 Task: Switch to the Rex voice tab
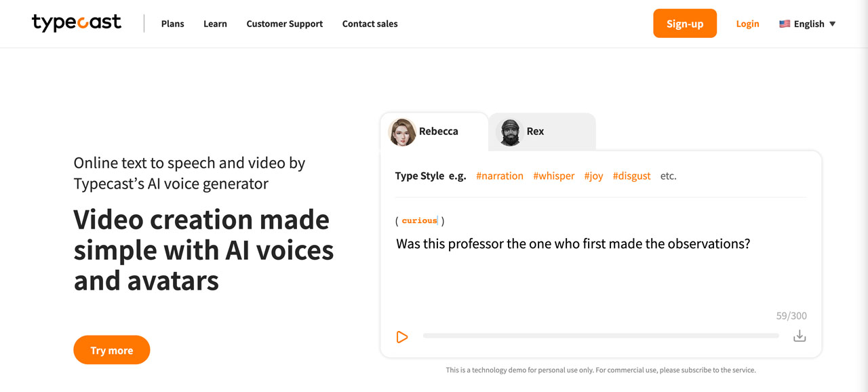pyautogui.click(x=542, y=132)
